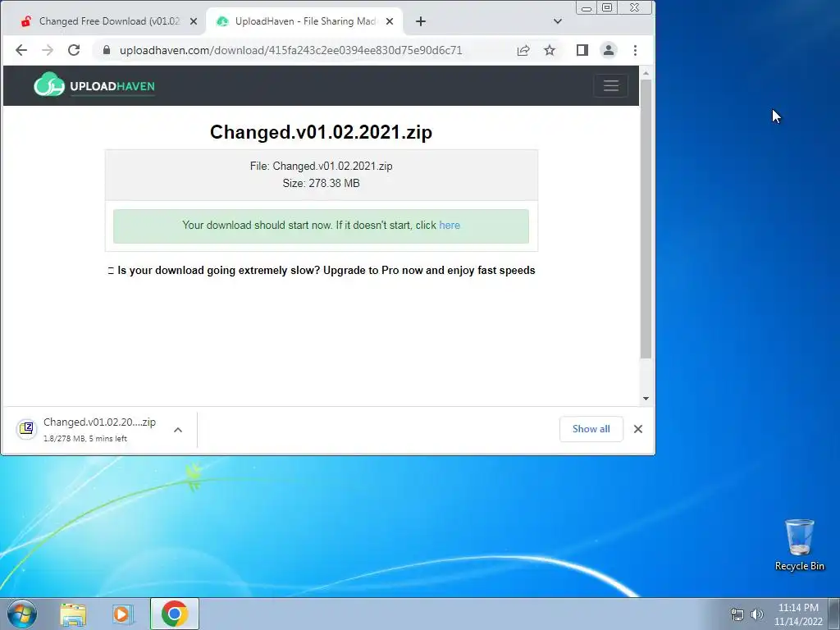Close the downloads bar
Image resolution: width=840 pixels, height=630 pixels.
click(638, 429)
